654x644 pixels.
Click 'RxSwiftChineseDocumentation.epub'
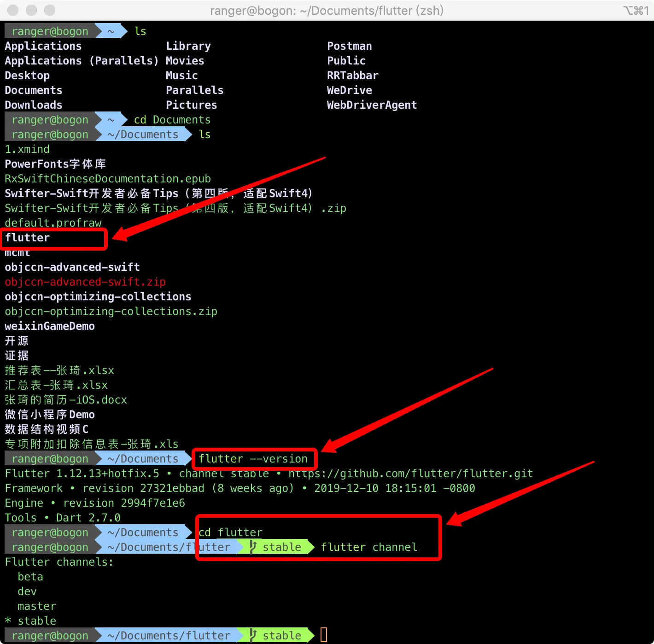108,179
